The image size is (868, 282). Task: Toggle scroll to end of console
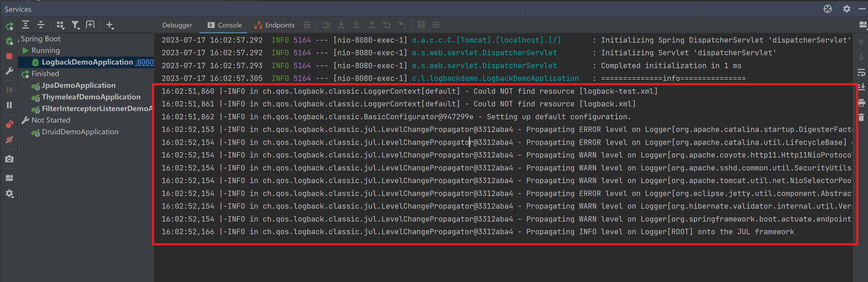pyautogui.click(x=861, y=87)
